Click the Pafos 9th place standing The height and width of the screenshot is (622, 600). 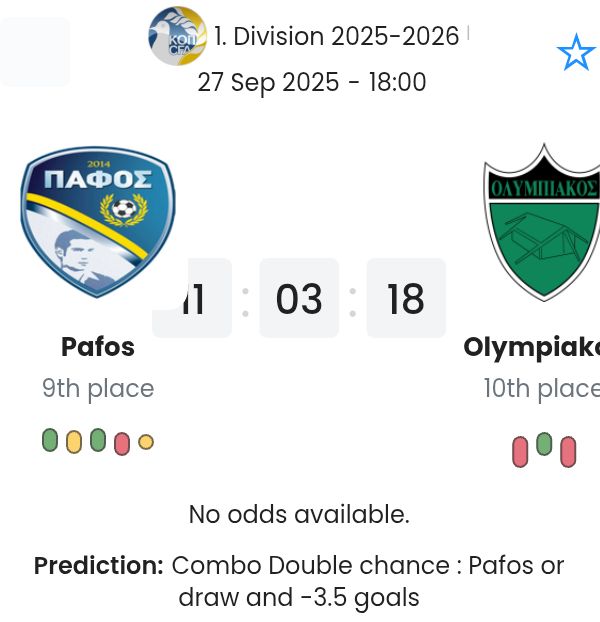[x=98, y=388]
